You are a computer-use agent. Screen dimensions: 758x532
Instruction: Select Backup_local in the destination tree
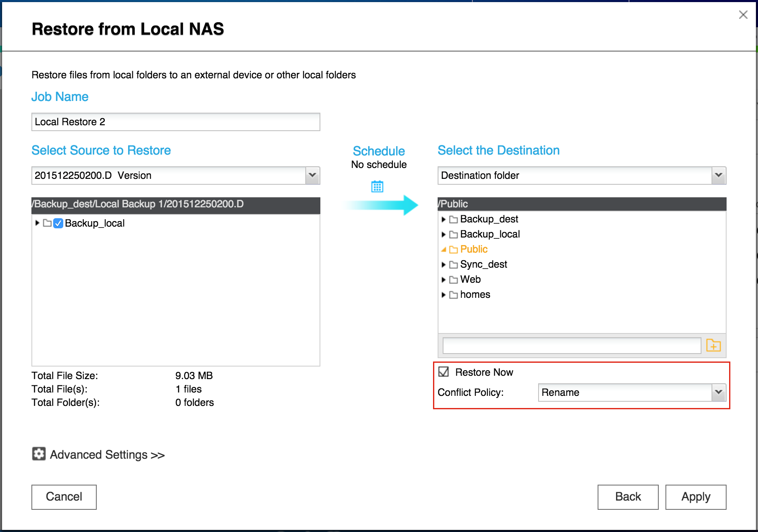pyautogui.click(x=490, y=234)
